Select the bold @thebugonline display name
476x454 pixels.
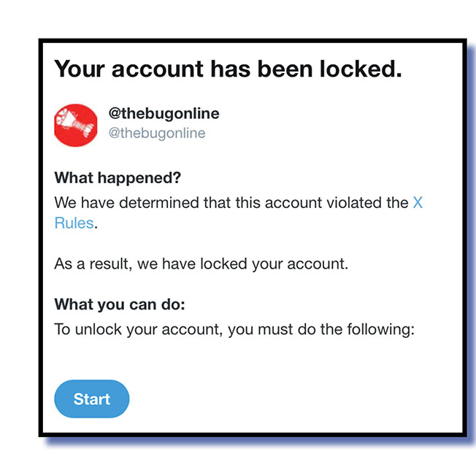(164, 114)
